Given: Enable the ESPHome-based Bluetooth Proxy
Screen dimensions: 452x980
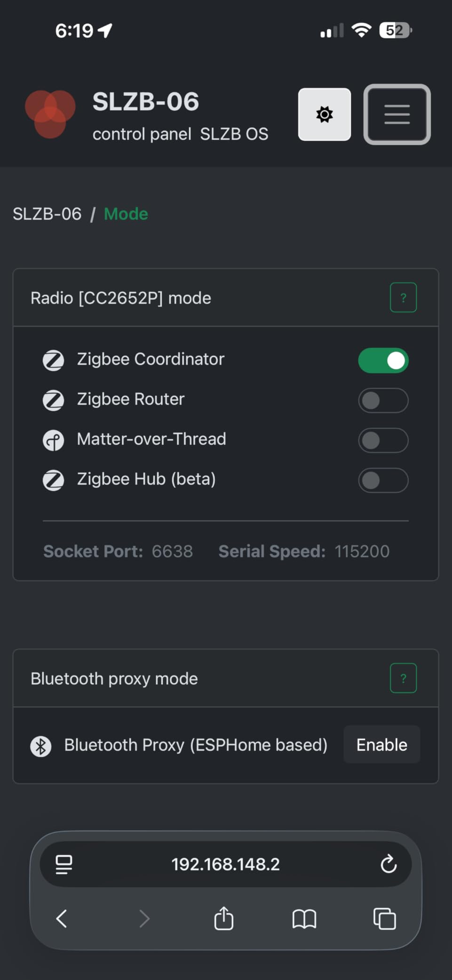Looking at the screenshot, I should [381, 745].
